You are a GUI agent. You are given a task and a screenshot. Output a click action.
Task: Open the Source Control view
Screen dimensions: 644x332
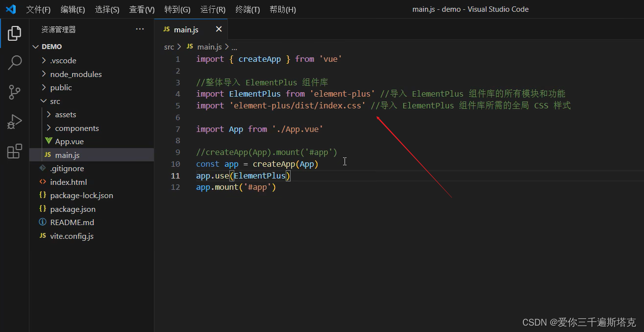point(15,92)
